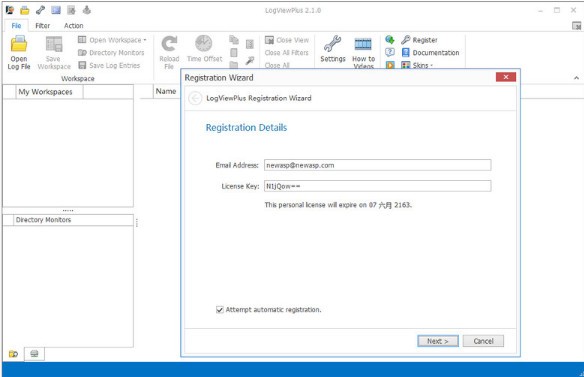The image size is (584, 377).
Task: Switch to the Filter ribbon tab
Action: pos(42,25)
